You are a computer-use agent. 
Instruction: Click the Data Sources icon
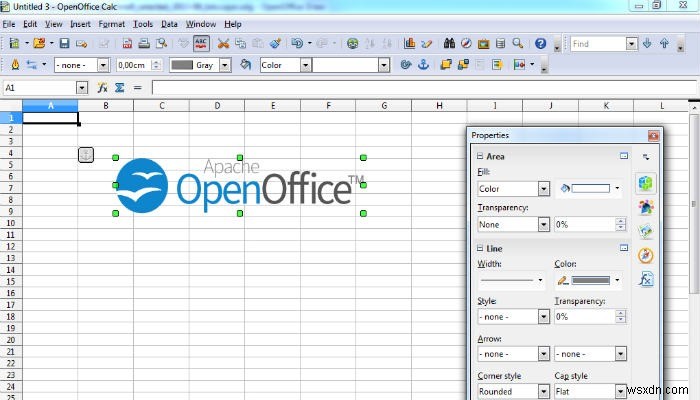pos(500,43)
